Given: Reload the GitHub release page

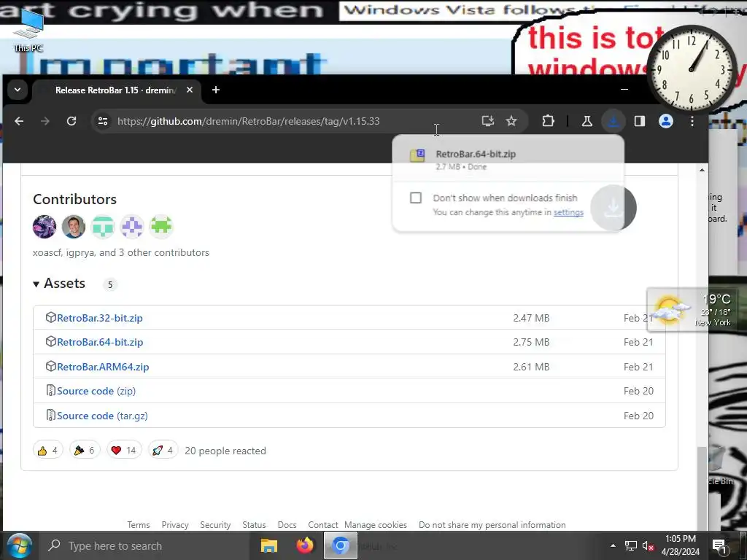Looking at the screenshot, I should (71, 121).
